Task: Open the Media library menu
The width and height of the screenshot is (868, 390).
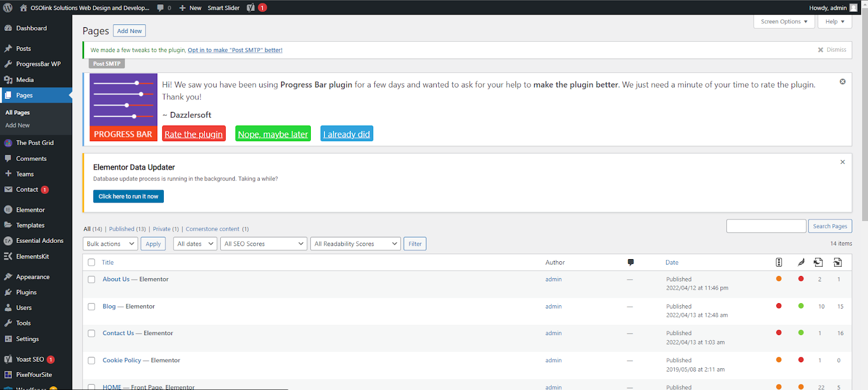Action: click(x=25, y=80)
